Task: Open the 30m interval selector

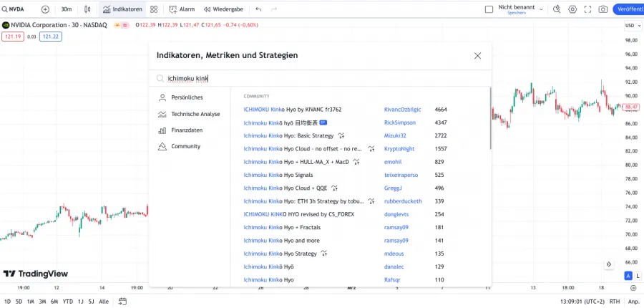Action: coord(66,9)
